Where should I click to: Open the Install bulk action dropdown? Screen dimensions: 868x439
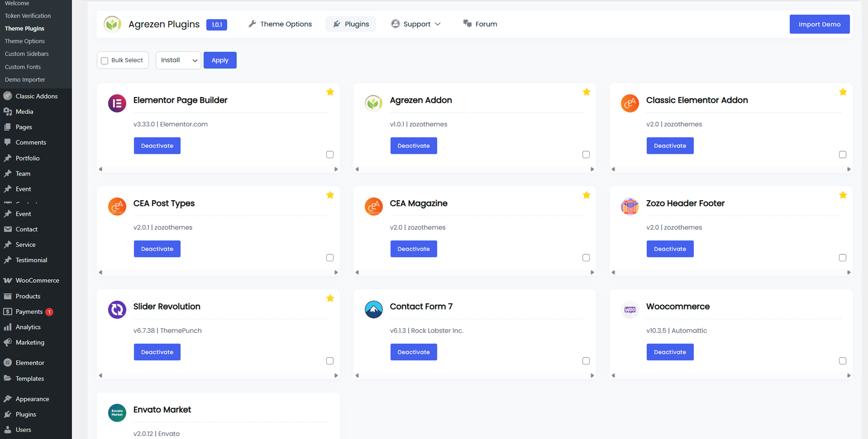pyautogui.click(x=178, y=60)
